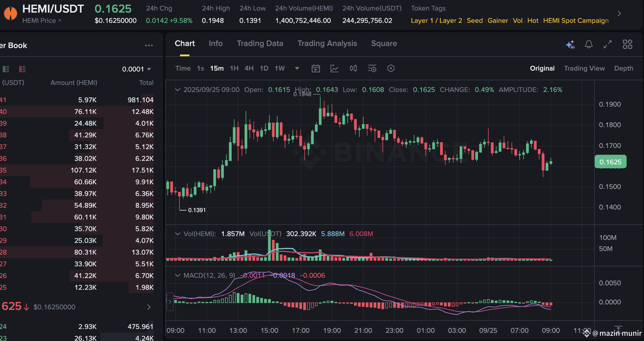Select the Time chart interval
644x341 pixels.
(x=183, y=69)
